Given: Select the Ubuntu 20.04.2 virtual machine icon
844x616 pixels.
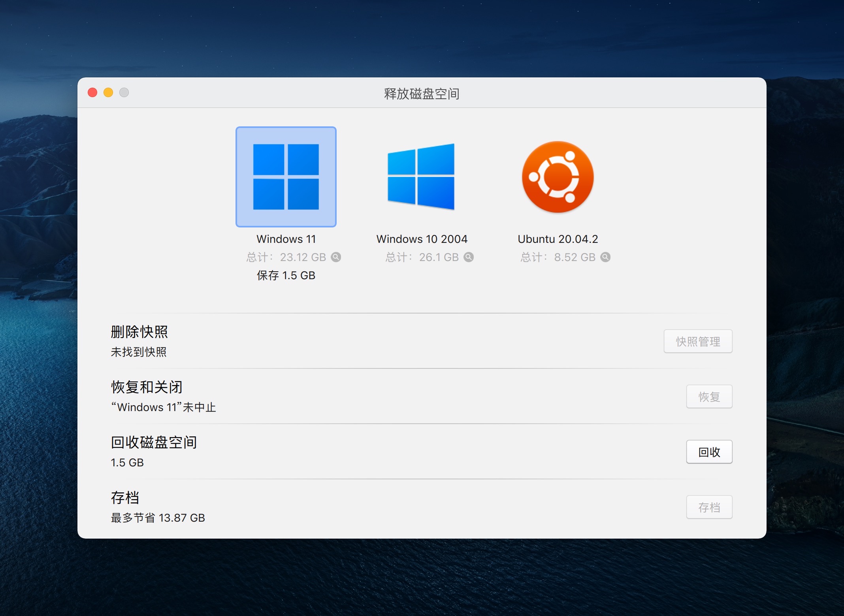Looking at the screenshot, I should tap(558, 177).
